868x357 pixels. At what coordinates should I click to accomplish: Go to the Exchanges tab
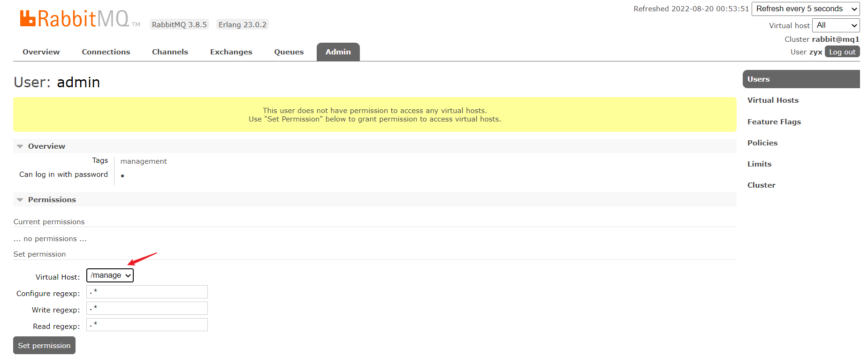click(x=231, y=52)
